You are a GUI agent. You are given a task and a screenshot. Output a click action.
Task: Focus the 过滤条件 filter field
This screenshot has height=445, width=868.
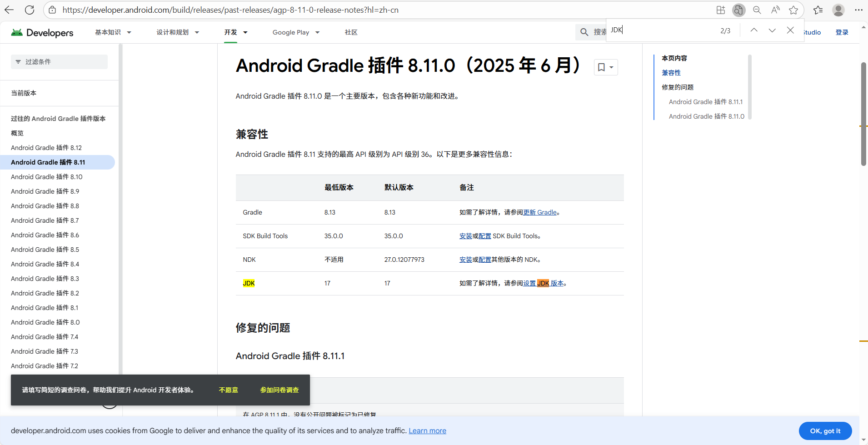[59, 62]
